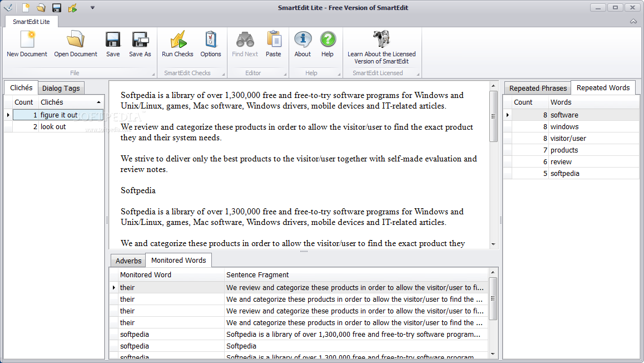Switch to the Adverbs tab
Viewport: 644px width, 363px height.
128,261
